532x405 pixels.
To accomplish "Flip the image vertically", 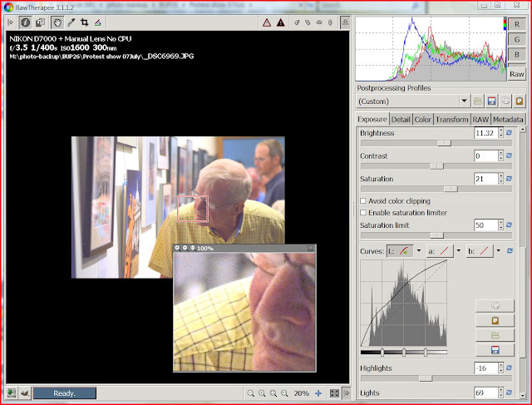I will click(x=330, y=22).
